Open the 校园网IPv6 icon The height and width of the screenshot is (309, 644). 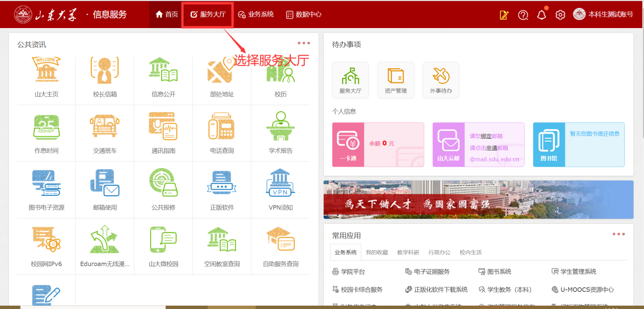pos(46,239)
